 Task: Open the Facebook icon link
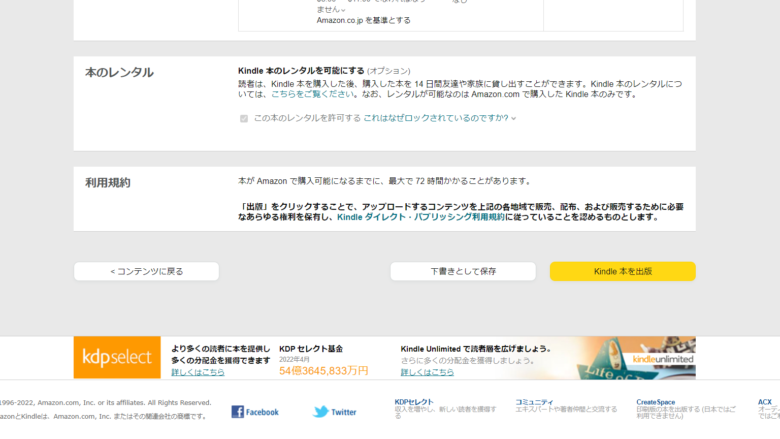pyautogui.click(x=238, y=412)
